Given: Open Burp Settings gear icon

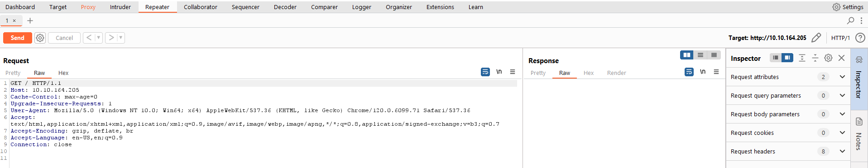Looking at the screenshot, I should point(836,7).
